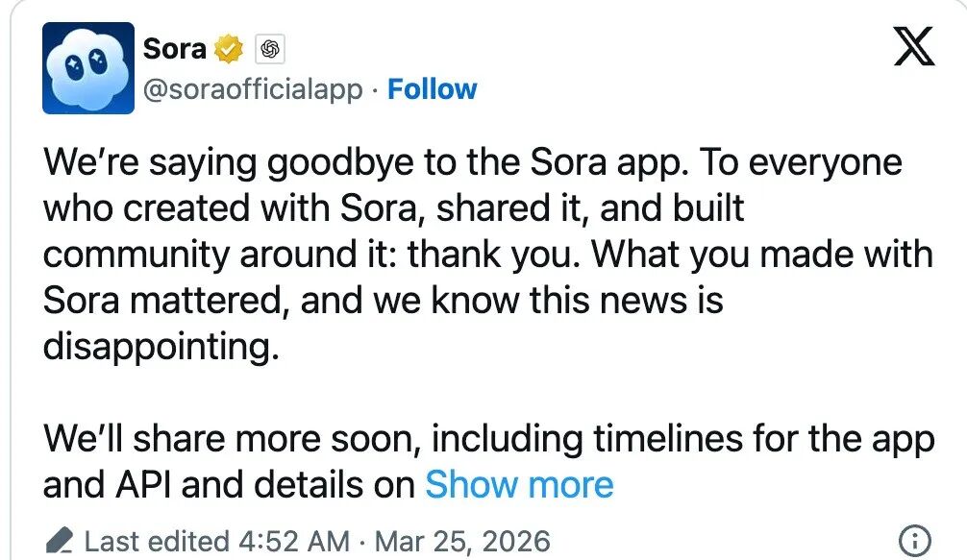Click the gold verified badge beside Sora

tap(228, 48)
